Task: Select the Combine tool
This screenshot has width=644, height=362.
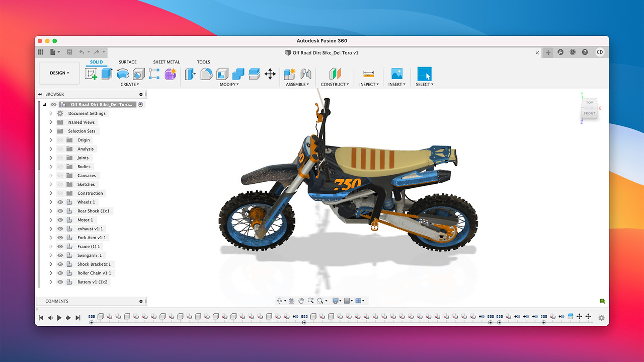Action: pos(238,74)
